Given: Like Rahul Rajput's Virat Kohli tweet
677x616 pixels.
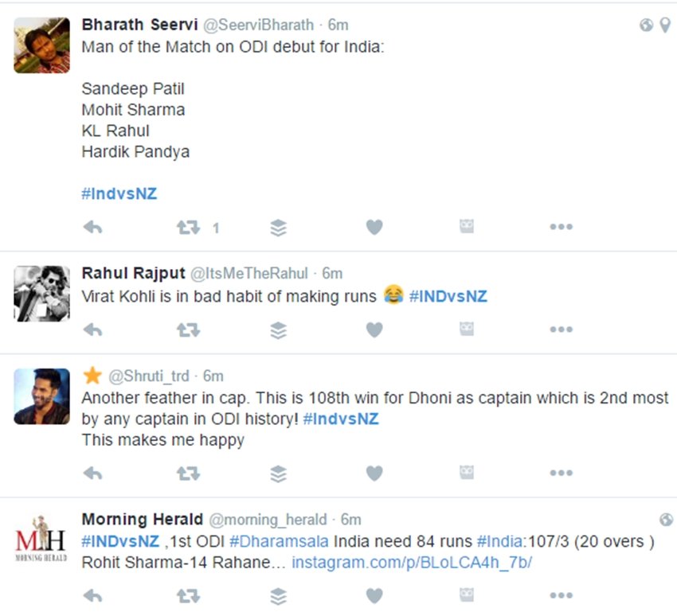Looking at the screenshot, I should point(374,329).
